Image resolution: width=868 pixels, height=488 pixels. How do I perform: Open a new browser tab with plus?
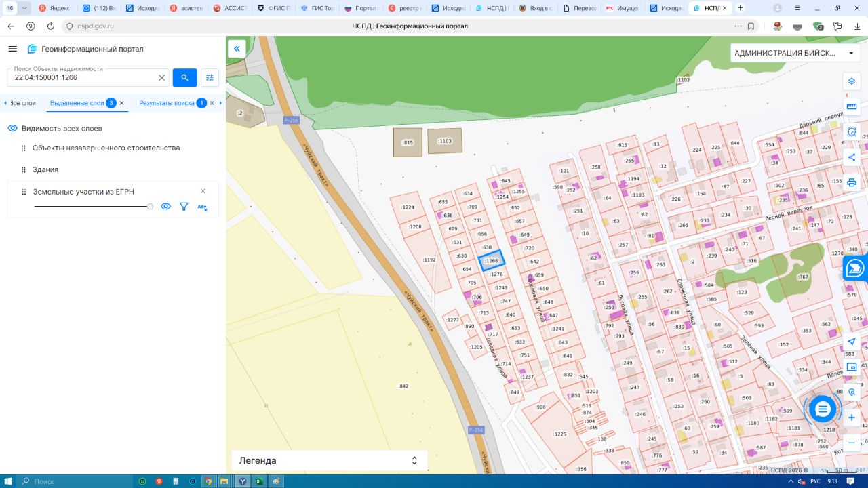tap(740, 8)
